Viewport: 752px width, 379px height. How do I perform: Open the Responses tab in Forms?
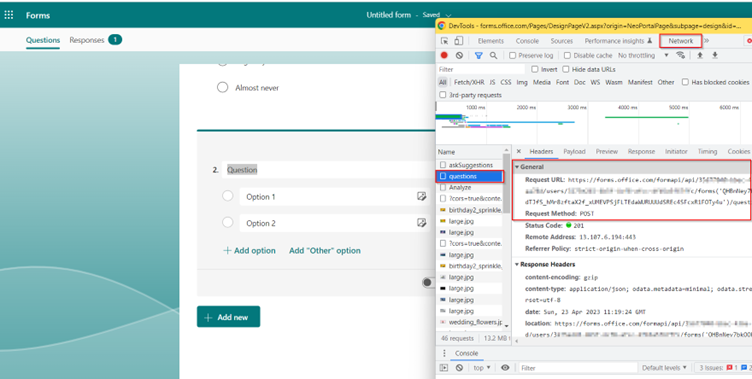click(96, 40)
